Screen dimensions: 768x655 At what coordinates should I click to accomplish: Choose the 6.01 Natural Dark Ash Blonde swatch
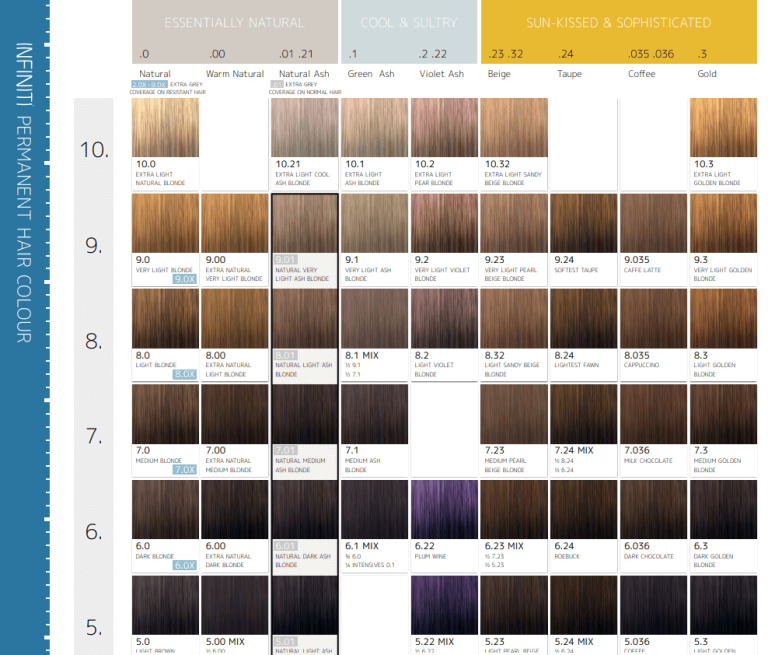point(305,509)
